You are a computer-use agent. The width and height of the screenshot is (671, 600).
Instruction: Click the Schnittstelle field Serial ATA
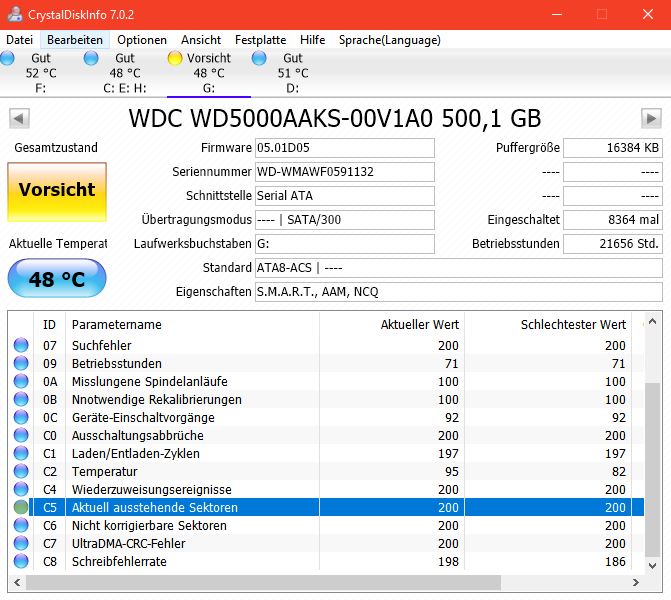click(345, 196)
